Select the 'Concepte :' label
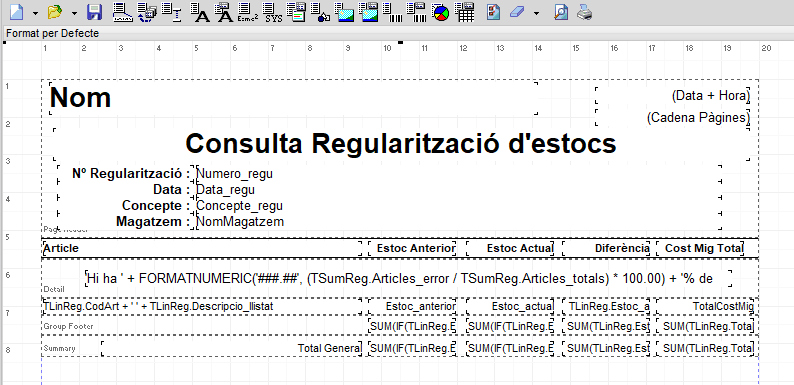The image size is (794, 385). pyautogui.click(x=126, y=206)
